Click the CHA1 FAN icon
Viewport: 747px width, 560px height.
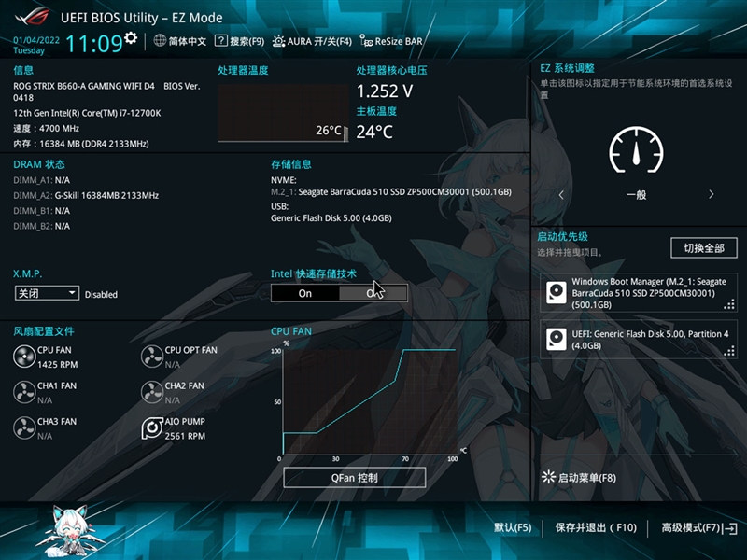[x=24, y=392]
